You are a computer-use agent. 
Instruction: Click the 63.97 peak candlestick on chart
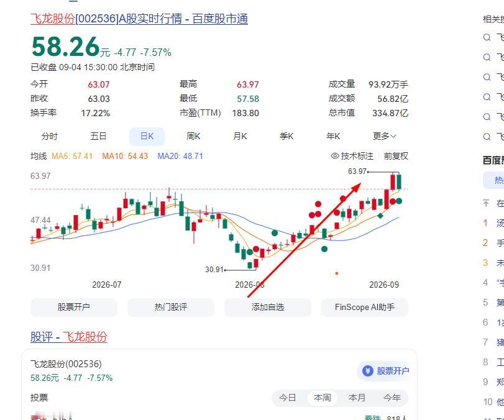click(x=399, y=182)
